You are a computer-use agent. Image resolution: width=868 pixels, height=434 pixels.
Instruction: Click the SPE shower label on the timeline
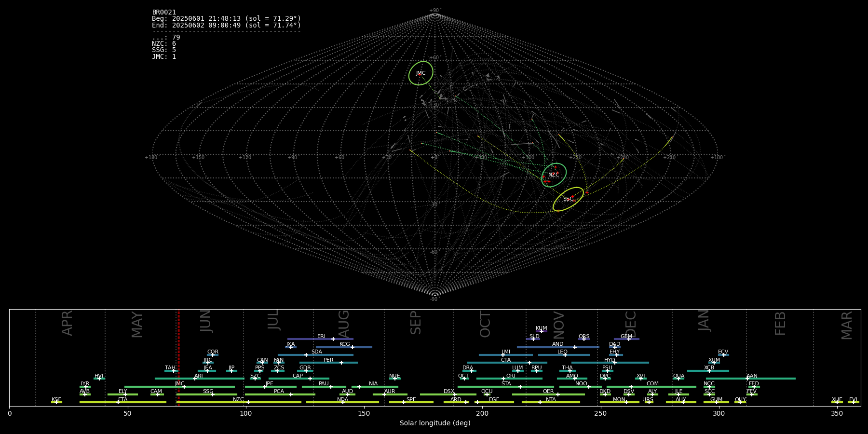411,399
